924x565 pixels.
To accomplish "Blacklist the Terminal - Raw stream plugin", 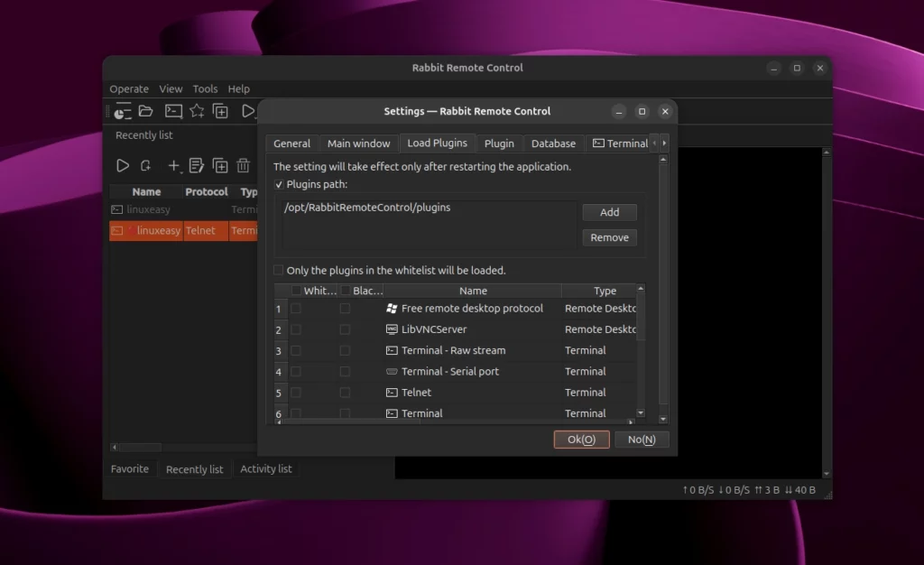I will pyautogui.click(x=345, y=350).
